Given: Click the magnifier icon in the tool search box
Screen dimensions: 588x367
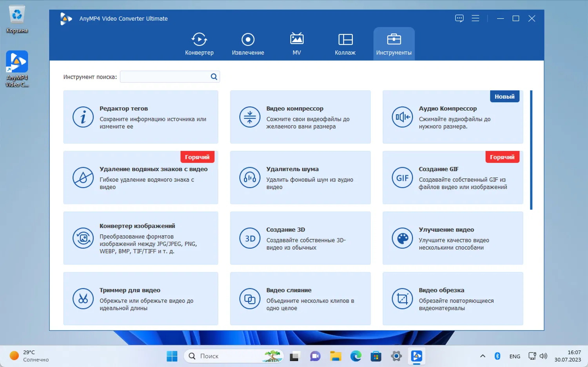Looking at the screenshot, I should click(x=214, y=77).
